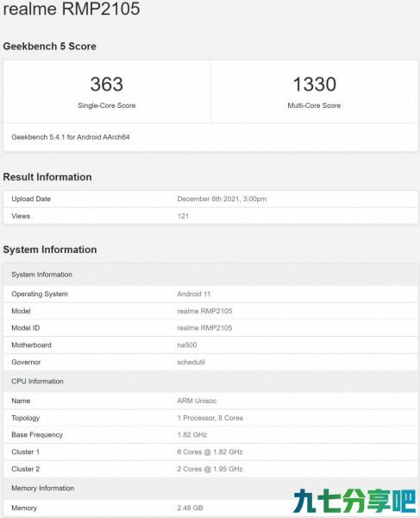Screen dimensions: 420x518
Task: Click the Model ID row value
Action: [x=204, y=328]
